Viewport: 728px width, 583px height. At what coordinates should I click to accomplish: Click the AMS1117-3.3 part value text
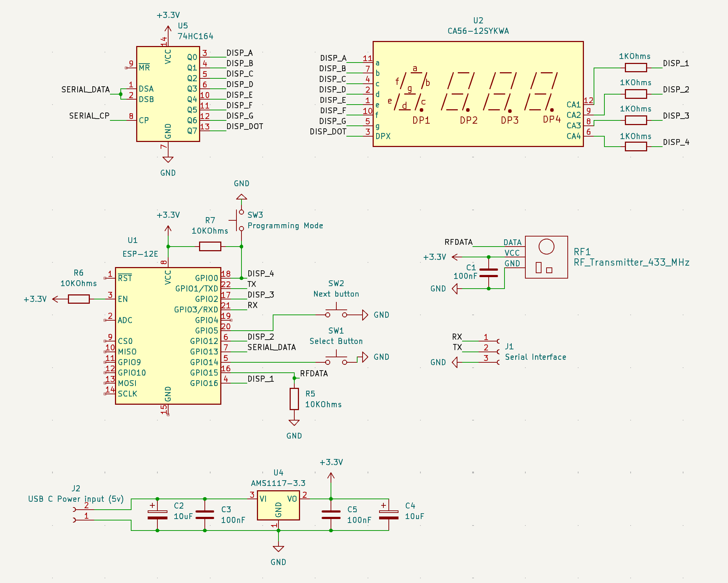point(278,483)
